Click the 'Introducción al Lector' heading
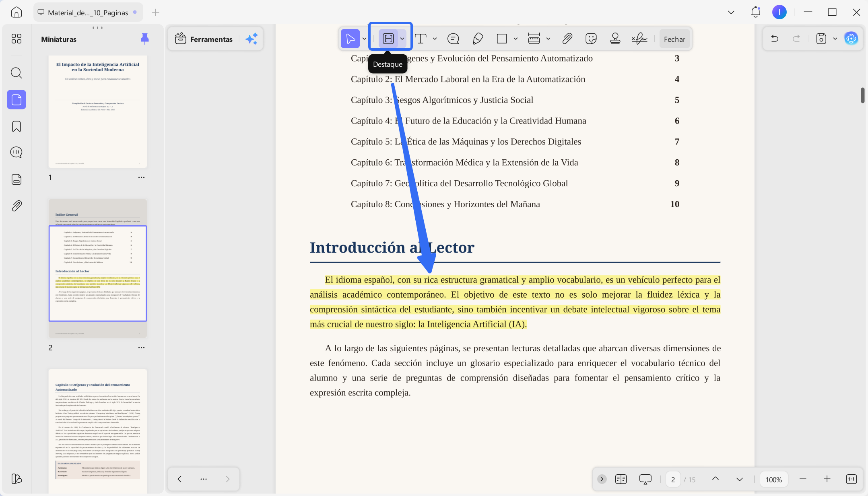The image size is (868, 496). [x=392, y=247]
